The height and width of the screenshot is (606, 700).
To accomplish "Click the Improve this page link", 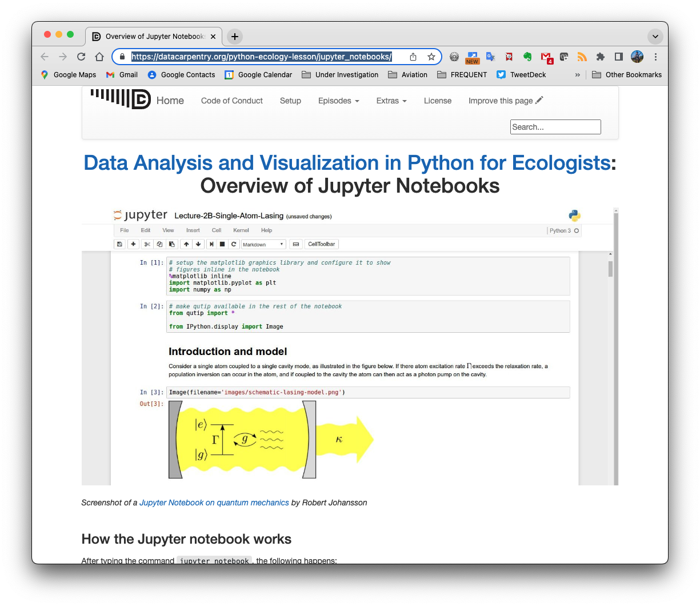I will click(x=505, y=101).
